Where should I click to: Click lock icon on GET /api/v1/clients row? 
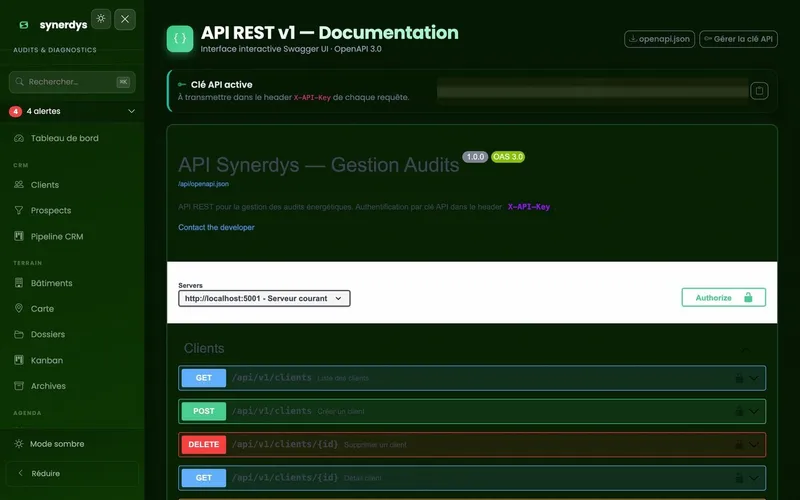pos(739,378)
